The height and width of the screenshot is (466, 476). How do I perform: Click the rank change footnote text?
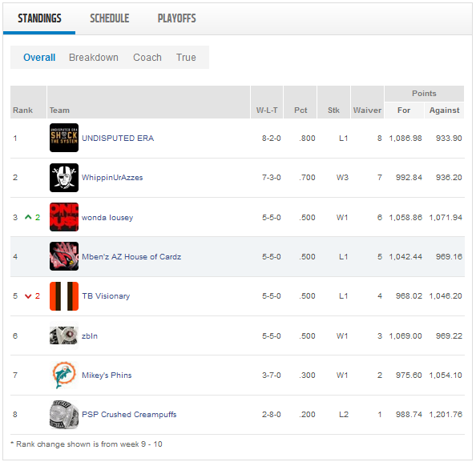point(87,444)
